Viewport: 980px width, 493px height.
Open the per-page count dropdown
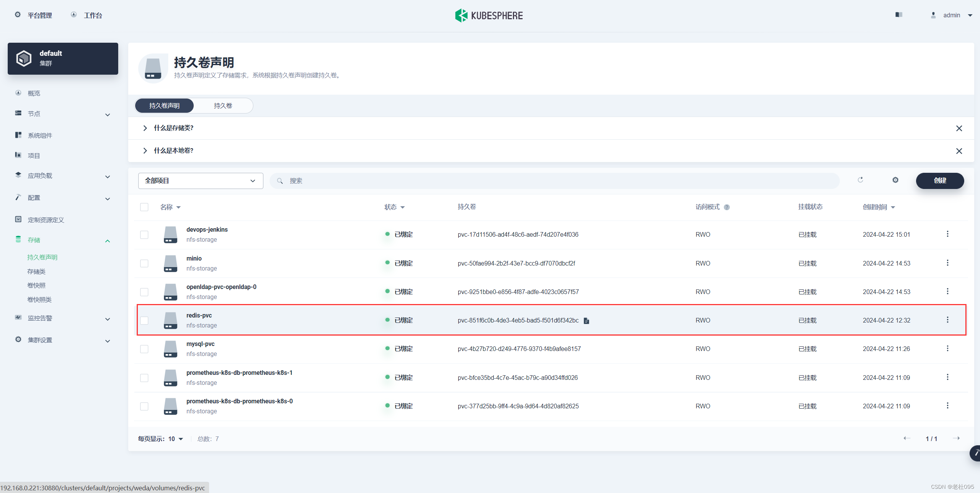tap(176, 439)
